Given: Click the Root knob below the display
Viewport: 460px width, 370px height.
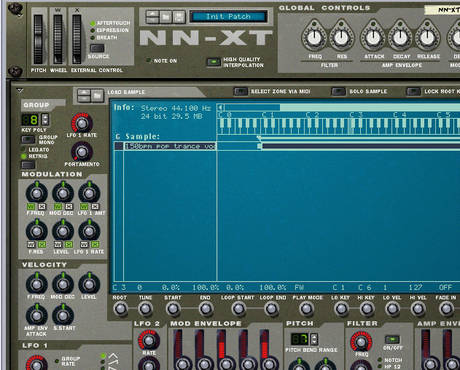Looking at the screenshot, I should tap(120, 309).
